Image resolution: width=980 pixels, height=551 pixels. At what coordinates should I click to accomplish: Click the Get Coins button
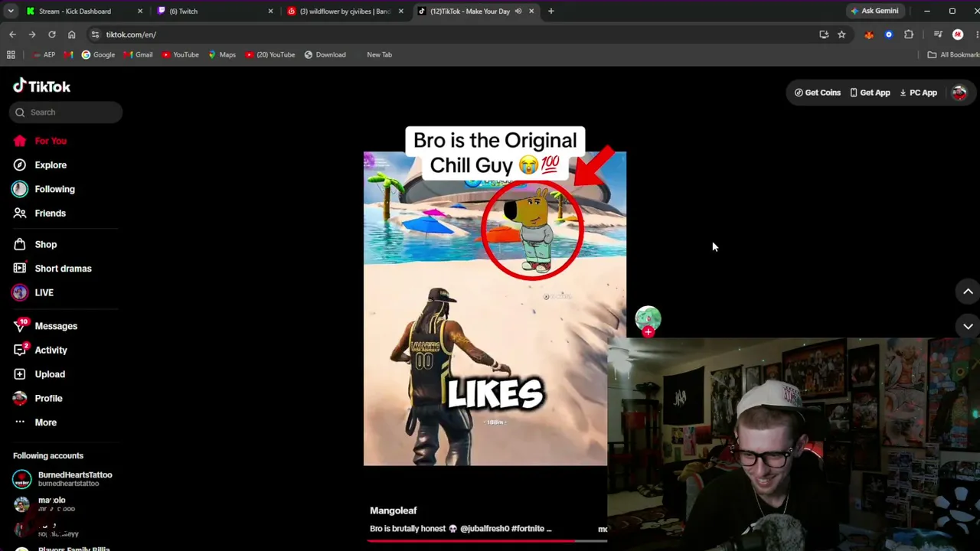[x=818, y=93]
